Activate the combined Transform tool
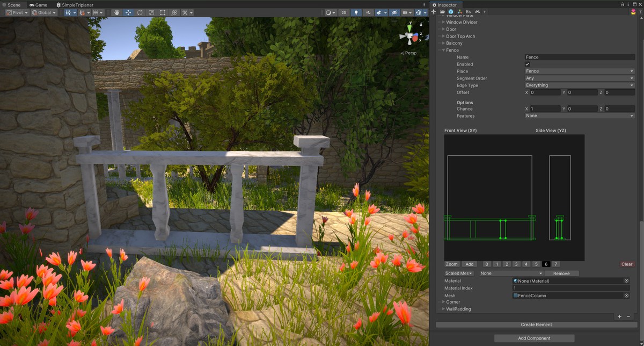The width and height of the screenshot is (644, 346). (x=174, y=12)
